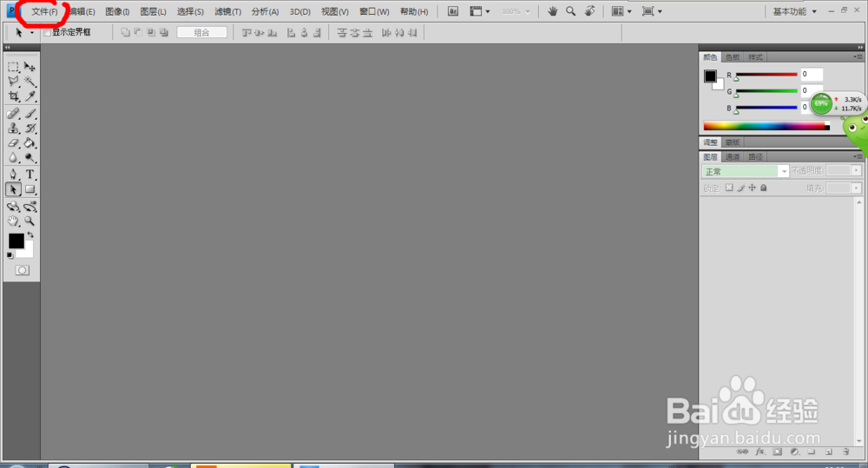
Task: Select the Rectangular Marquee tool
Action: [x=13, y=67]
